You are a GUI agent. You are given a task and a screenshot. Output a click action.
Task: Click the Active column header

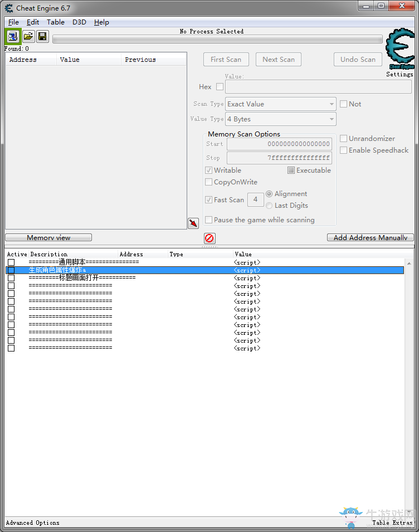point(17,254)
